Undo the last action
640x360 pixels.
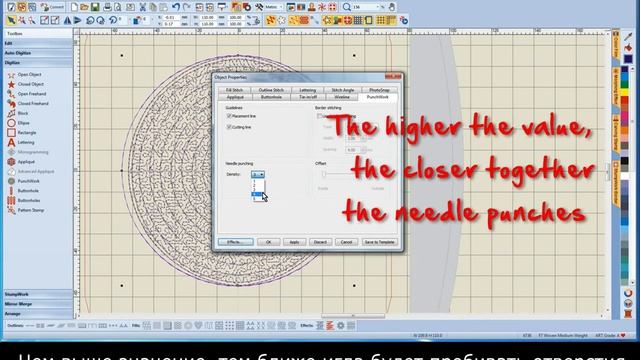point(176,7)
